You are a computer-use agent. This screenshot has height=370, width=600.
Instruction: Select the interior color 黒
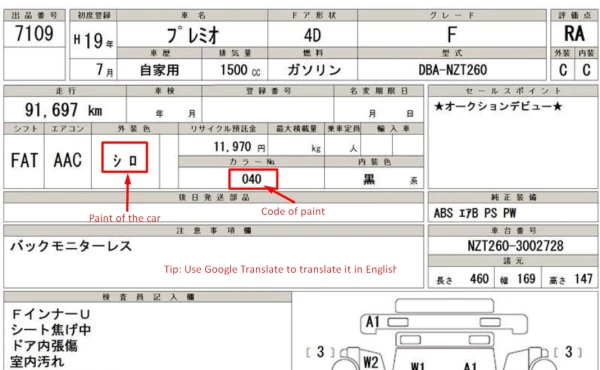369,179
